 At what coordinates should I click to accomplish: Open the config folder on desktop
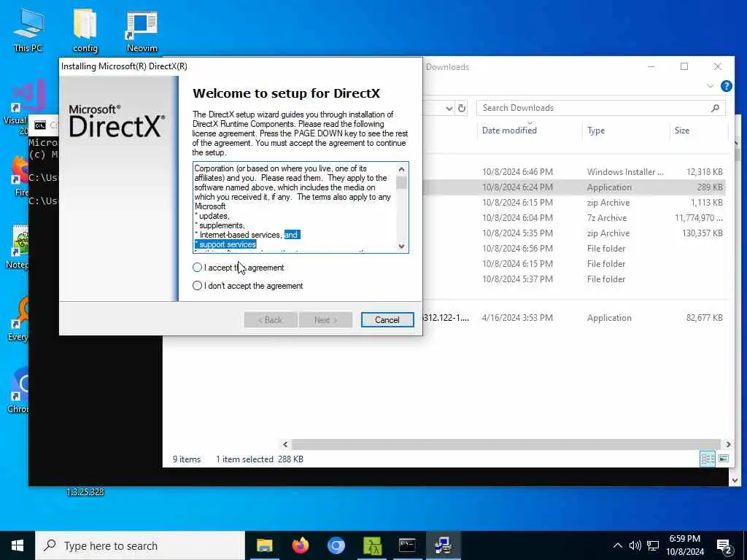click(85, 30)
